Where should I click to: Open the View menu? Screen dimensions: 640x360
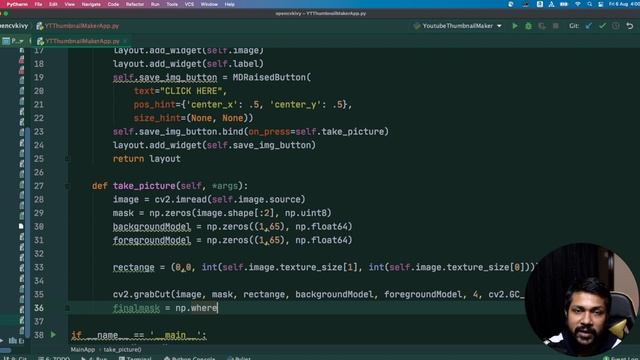click(70, 4)
